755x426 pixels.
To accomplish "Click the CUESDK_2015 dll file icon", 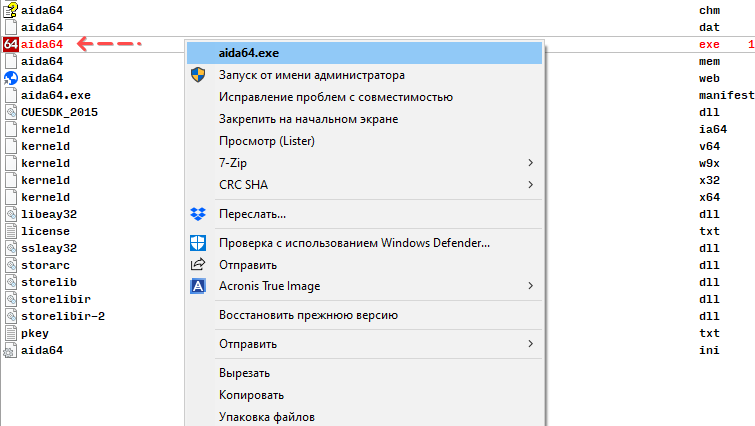I will click(x=11, y=112).
